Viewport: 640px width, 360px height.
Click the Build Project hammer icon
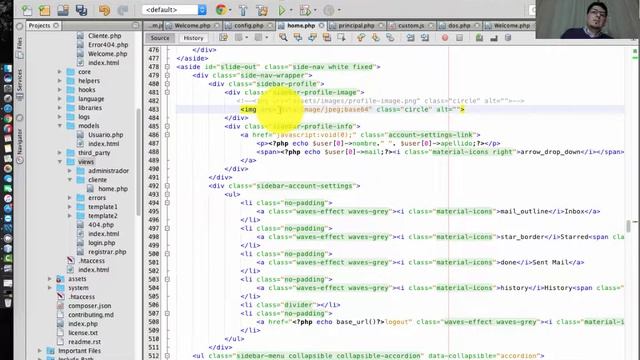click(x=243, y=10)
